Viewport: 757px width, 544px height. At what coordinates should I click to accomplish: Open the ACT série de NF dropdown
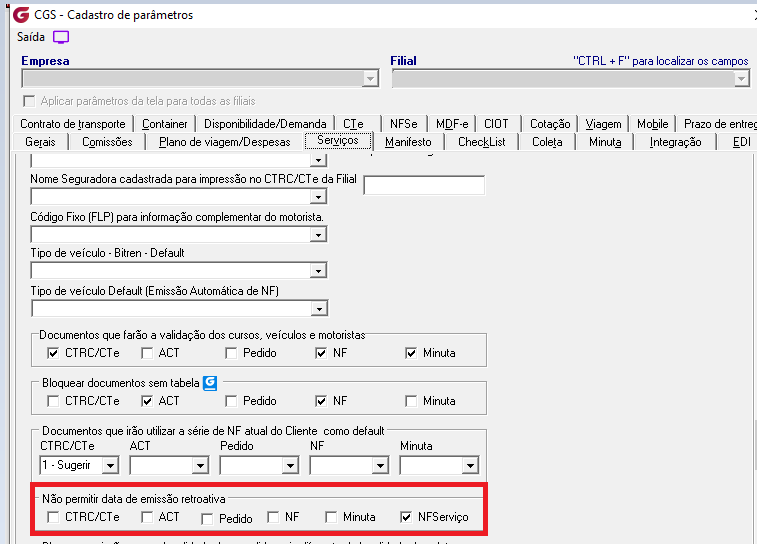point(200,466)
